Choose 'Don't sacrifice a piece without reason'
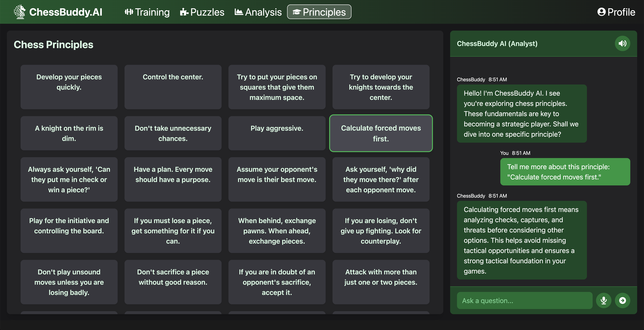This screenshot has height=330, width=644. tap(173, 282)
